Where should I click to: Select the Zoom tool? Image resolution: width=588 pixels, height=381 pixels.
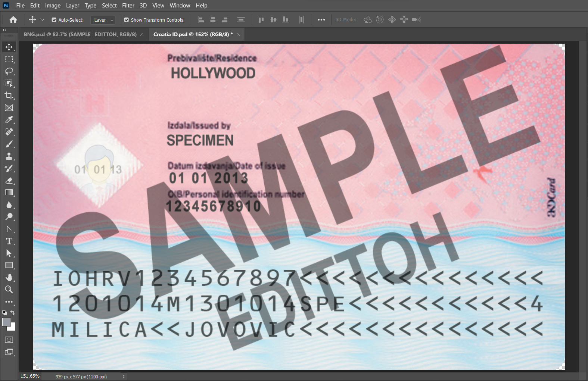[x=9, y=290]
